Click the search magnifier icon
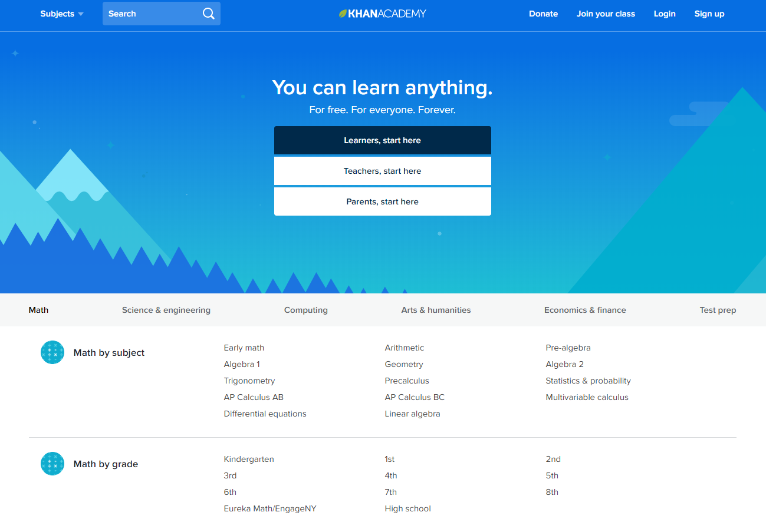This screenshot has width=766, height=532. pos(209,14)
